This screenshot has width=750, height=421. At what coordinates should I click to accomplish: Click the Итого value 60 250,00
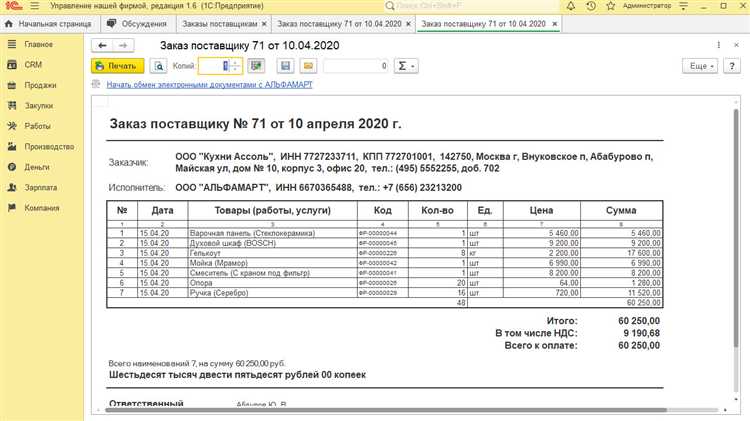(x=639, y=321)
